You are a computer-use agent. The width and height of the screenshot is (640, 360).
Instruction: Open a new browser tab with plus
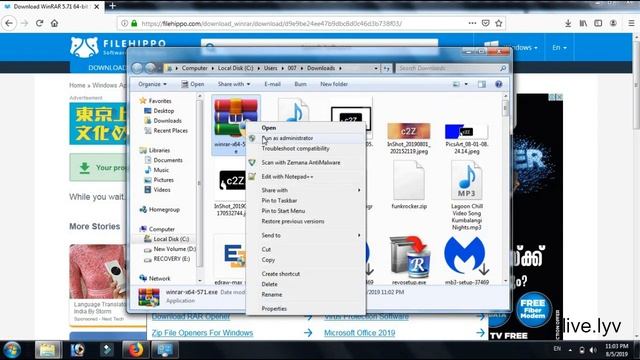click(112, 6)
